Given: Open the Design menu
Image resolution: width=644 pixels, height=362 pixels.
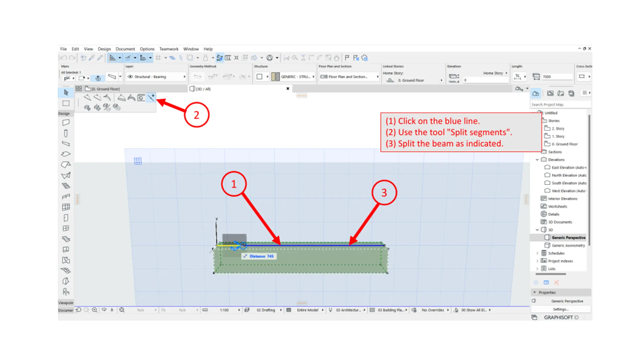Looking at the screenshot, I should [104, 49].
